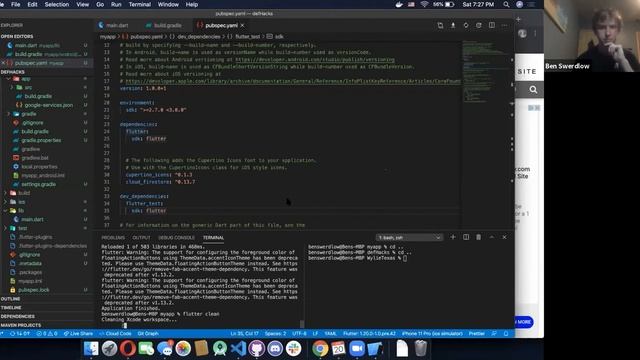Close the terminal panel
640x360 pixels.
504,237
